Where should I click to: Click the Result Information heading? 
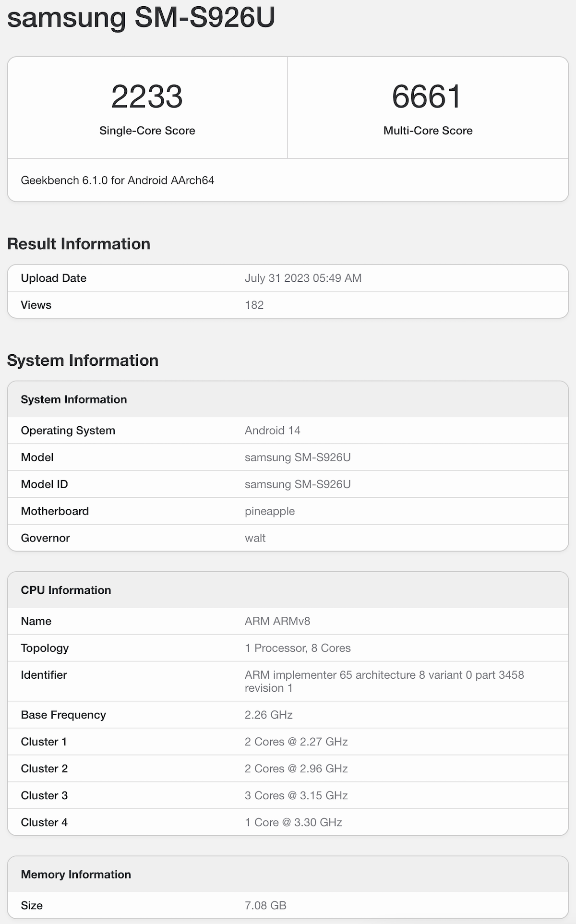tap(79, 244)
